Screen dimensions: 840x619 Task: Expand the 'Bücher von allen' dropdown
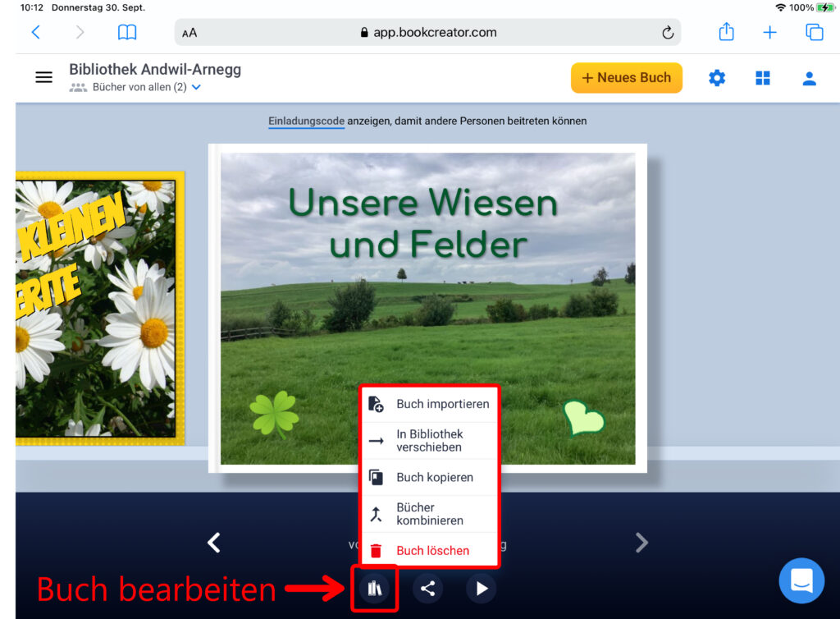195,87
